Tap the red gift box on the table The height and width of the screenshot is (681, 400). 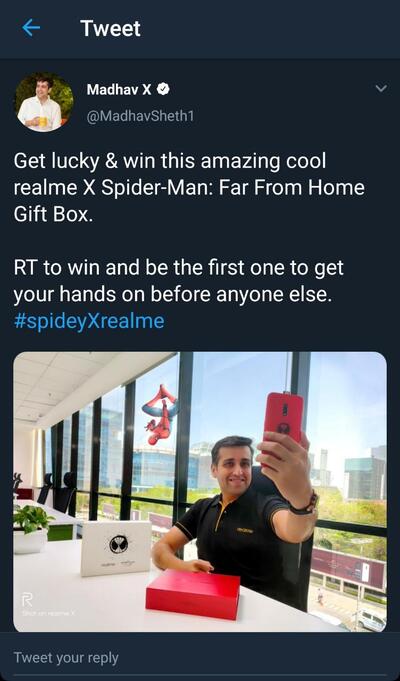pos(192,592)
